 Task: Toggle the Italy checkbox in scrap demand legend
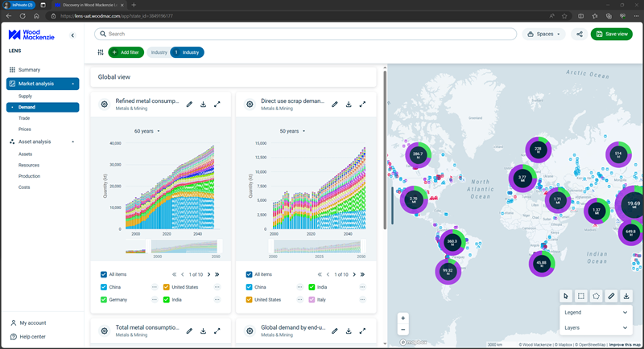312,299
